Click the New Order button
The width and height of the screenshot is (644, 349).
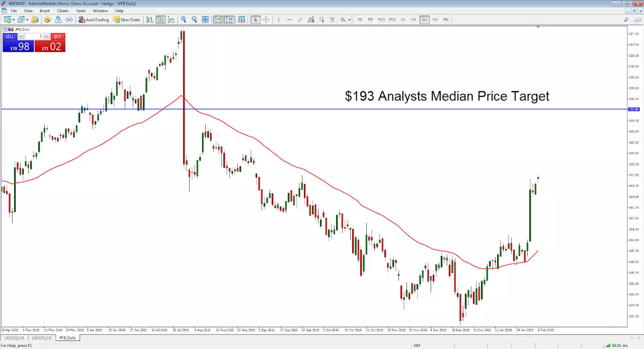127,20
